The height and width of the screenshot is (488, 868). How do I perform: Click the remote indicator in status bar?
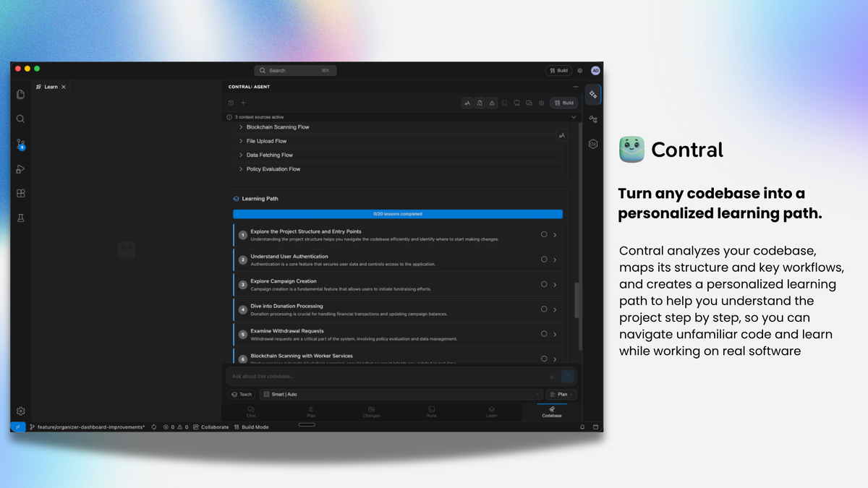click(x=18, y=427)
